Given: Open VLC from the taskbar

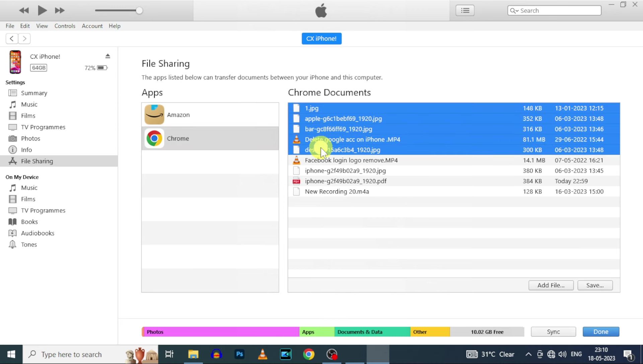Looking at the screenshot, I should pos(263,354).
